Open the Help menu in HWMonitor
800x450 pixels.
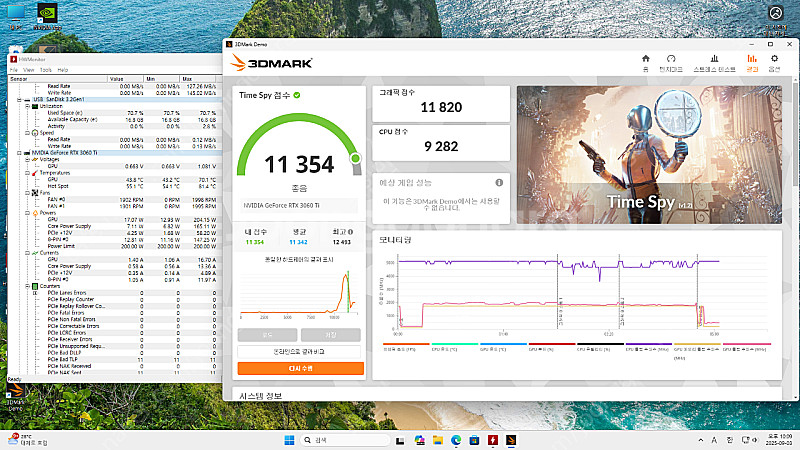(x=63, y=70)
